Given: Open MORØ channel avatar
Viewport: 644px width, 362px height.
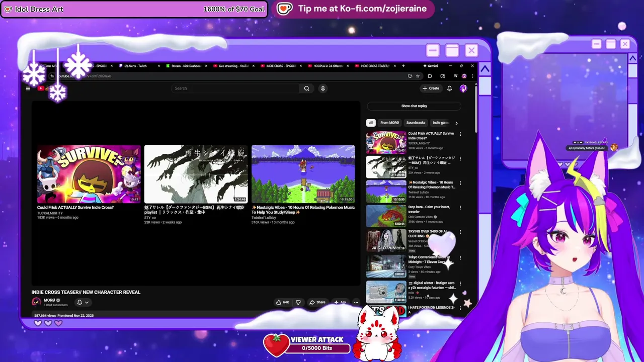Looking at the screenshot, I should 36,302.
